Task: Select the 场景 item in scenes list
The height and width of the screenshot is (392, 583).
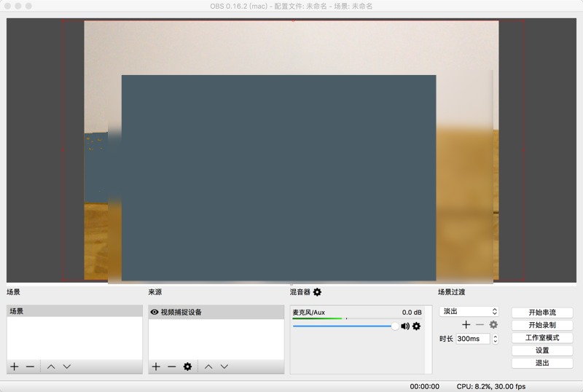Action: click(x=75, y=311)
